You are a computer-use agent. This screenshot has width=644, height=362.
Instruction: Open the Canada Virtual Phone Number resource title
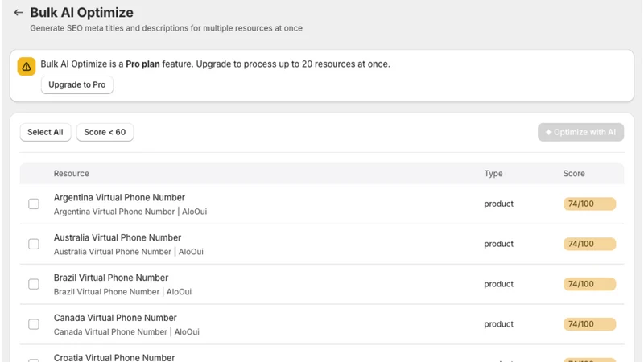click(x=115, y=318)
